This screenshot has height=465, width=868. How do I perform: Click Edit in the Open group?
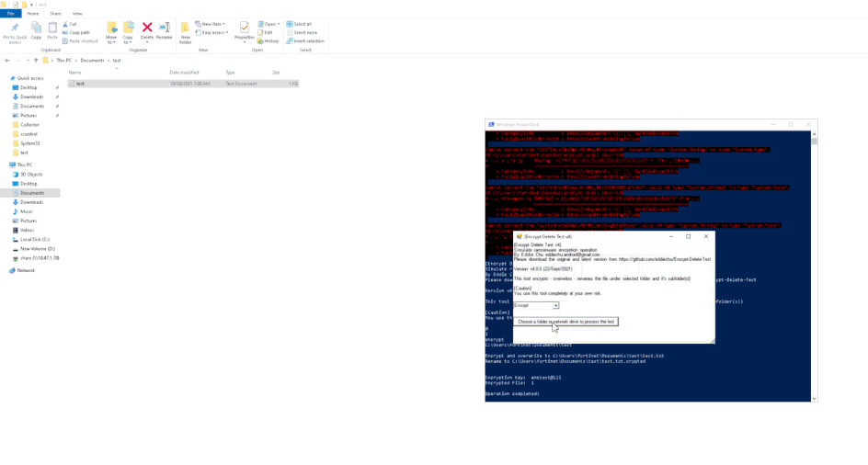coord(265,33)
